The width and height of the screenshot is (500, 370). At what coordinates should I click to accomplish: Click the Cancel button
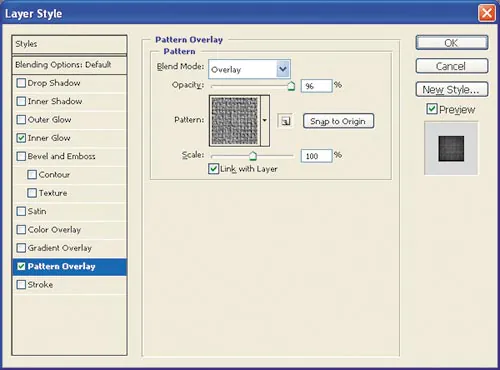[452, 66]
